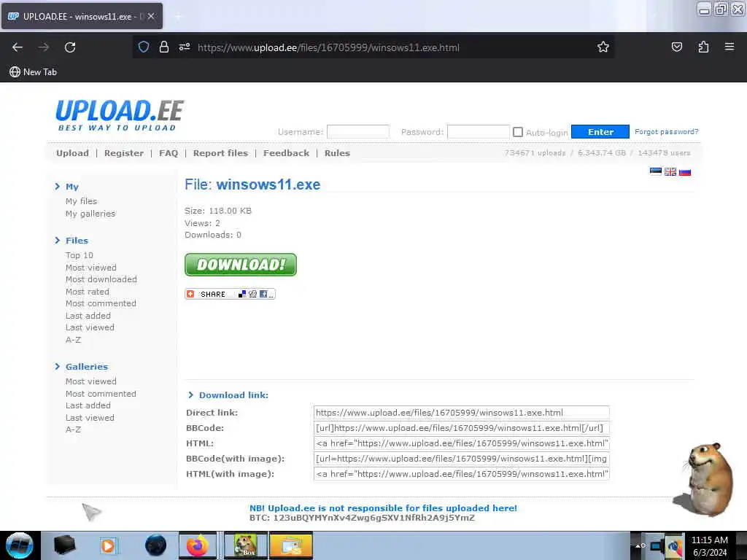Open the Feedback menu item
Screen dimensions: 747x560
click(286, 153)
